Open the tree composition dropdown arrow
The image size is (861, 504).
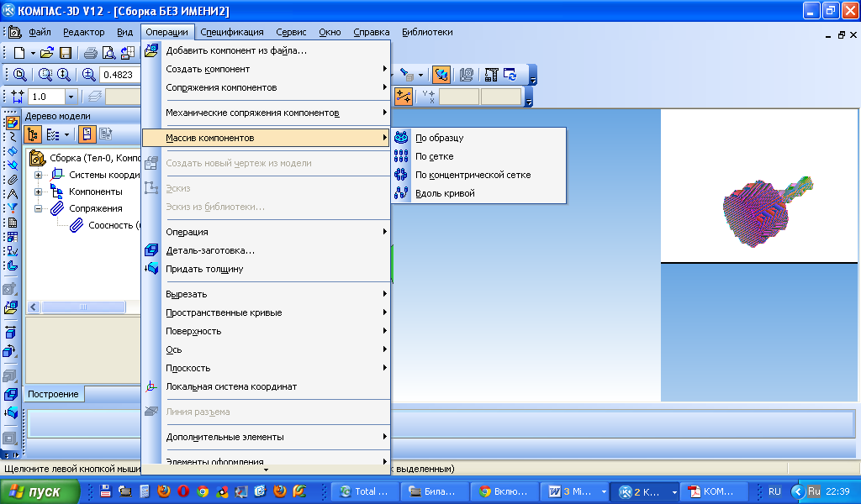click(67, 134)
